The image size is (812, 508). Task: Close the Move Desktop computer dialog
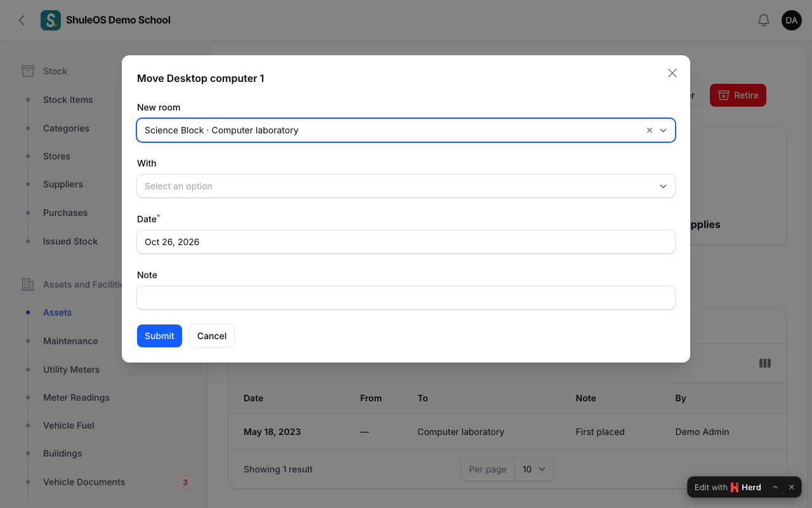672,73
